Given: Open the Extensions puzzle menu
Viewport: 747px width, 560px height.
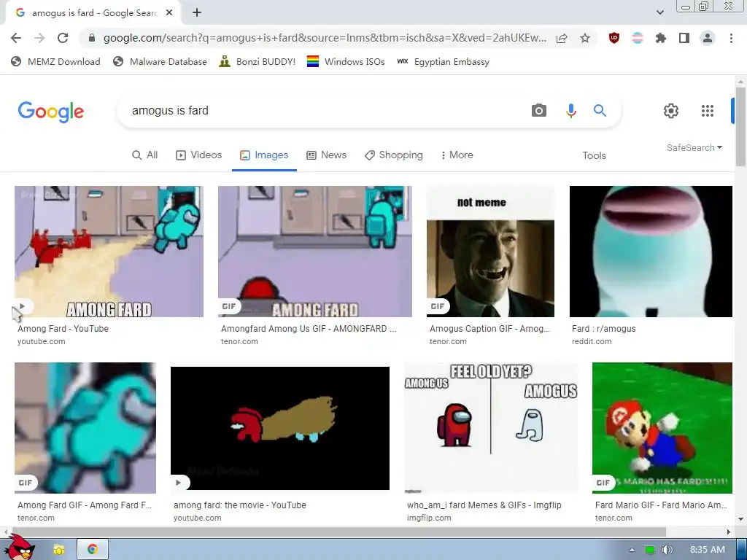Looking at the screenshot, I should point(661,38).
